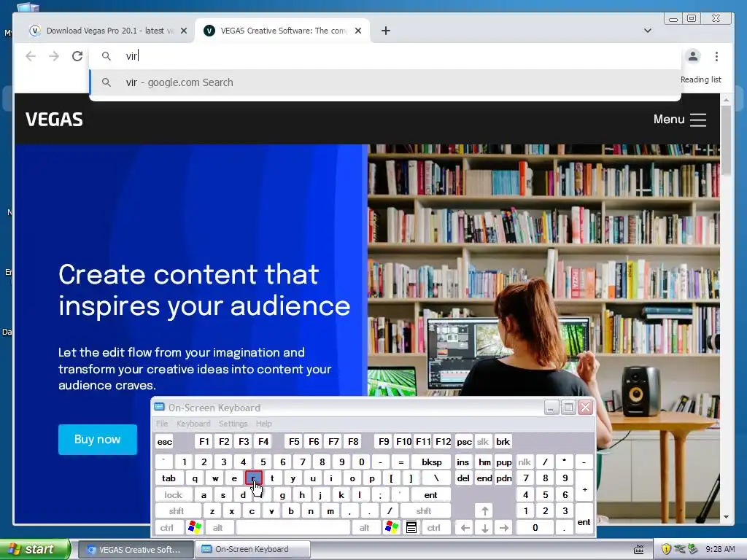
Task: Toggle the left ctrl key
Action: coord(167,528)
